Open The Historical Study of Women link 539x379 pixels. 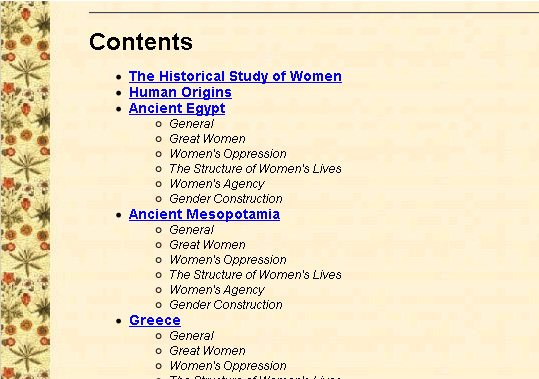235,76
